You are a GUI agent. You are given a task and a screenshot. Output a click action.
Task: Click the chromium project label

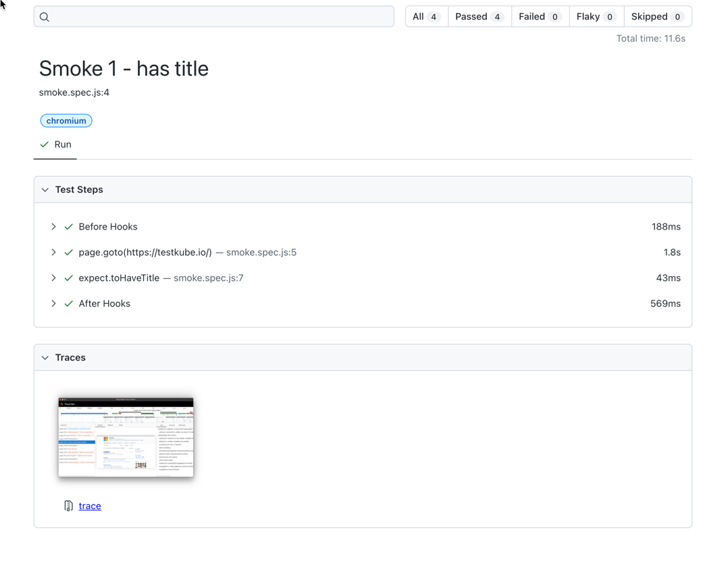pos(66,121)
